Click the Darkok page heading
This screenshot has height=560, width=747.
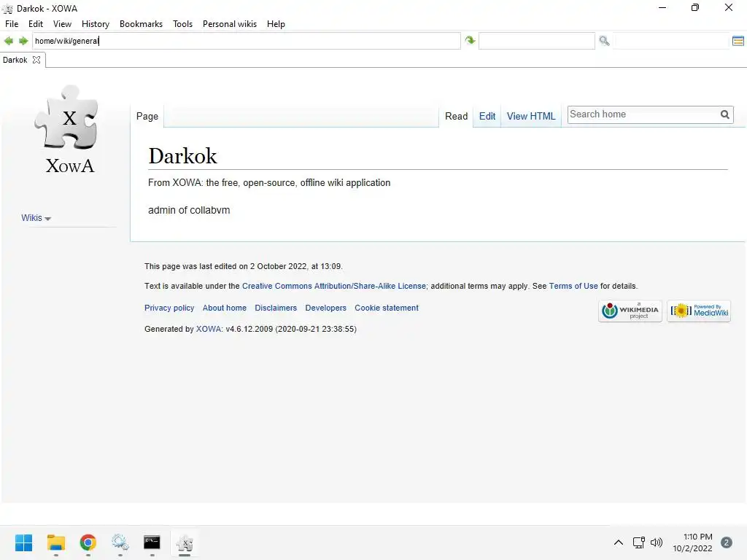click(182, 156)
